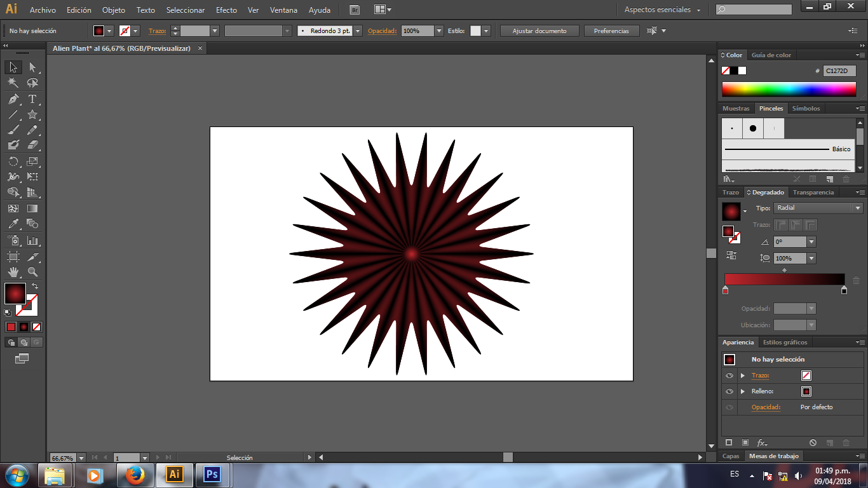Select the Symbol Sprayer tool
868x488 pixels.
[x=13, y=241]
